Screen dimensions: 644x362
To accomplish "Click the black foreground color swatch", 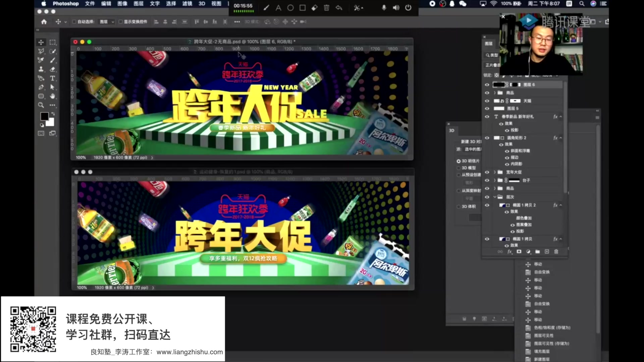I will tap(44, 116).
